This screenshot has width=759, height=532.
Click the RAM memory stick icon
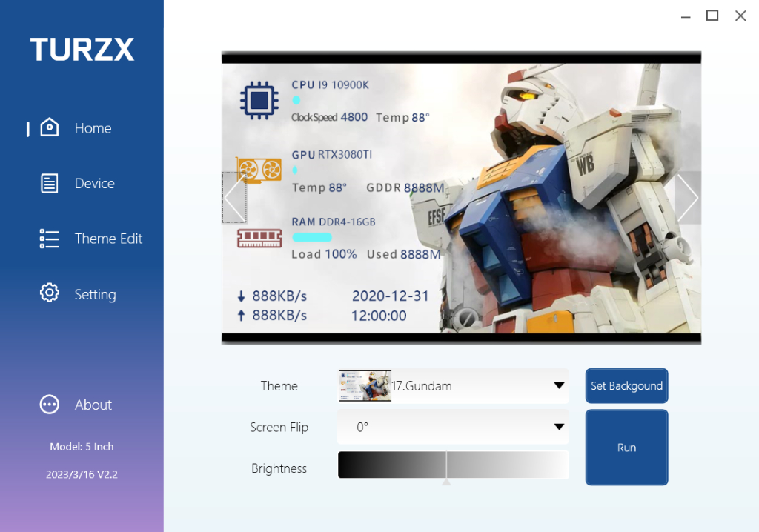(x=259, y=238)
